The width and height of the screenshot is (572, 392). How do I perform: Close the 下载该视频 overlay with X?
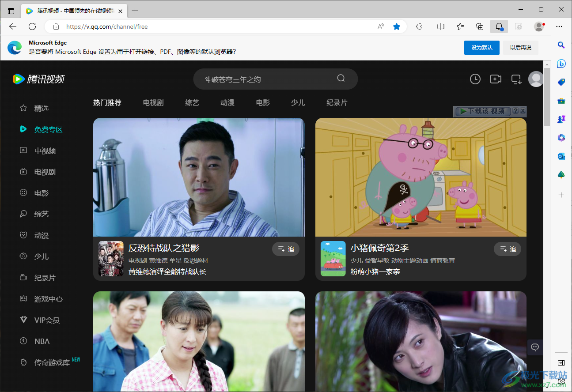tap(523, 111)
